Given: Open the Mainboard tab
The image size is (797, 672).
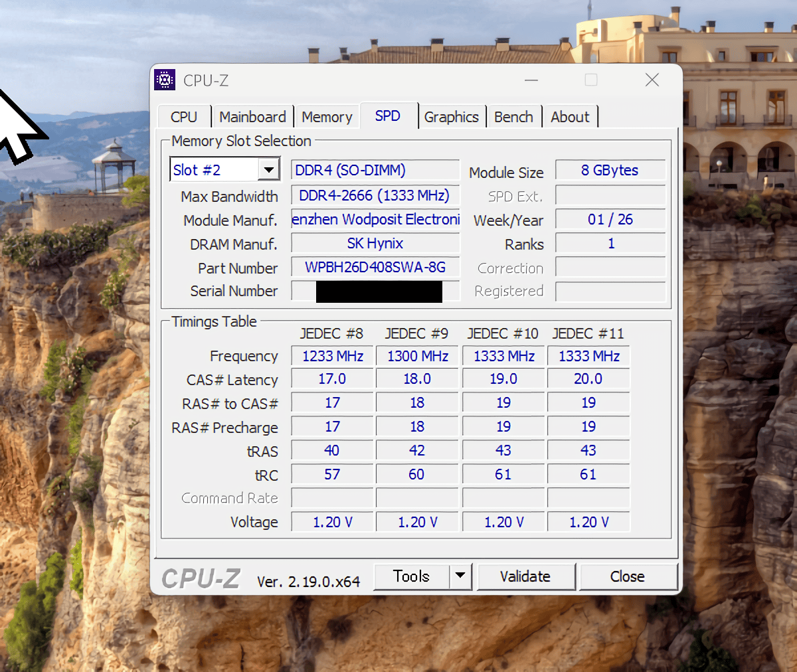Looking at the screenshot, I should [252, 117].
